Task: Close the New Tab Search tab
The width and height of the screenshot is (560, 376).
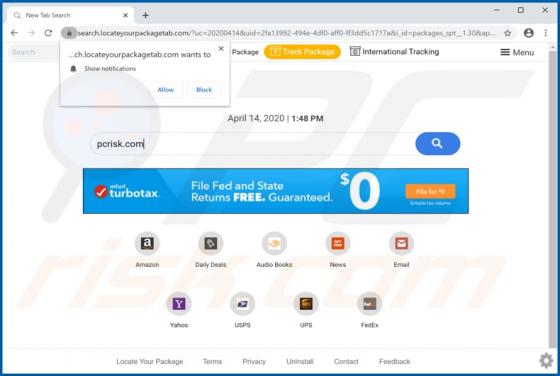Action: point(125,15)
